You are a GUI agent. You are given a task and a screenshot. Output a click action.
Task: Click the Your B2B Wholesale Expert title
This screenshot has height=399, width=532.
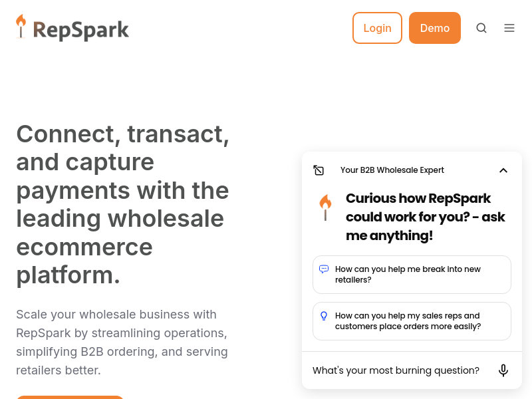click(x=392, y=170)
